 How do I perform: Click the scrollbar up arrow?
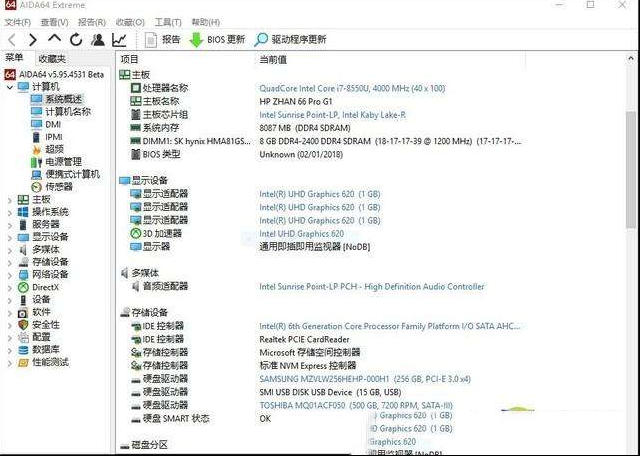point(631,59)
